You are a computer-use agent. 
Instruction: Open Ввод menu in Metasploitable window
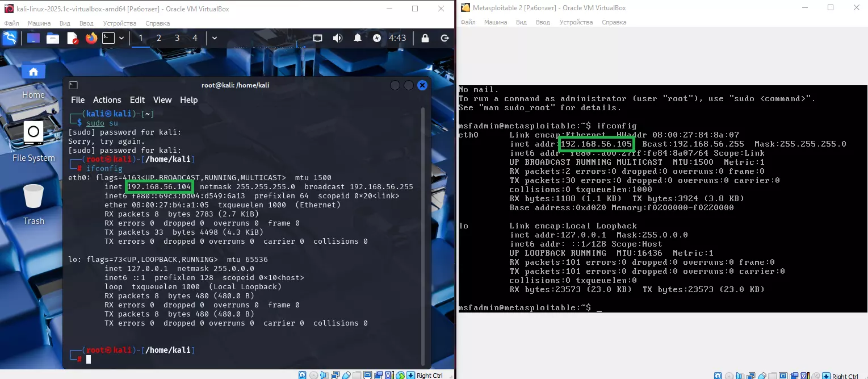point(543,23)
